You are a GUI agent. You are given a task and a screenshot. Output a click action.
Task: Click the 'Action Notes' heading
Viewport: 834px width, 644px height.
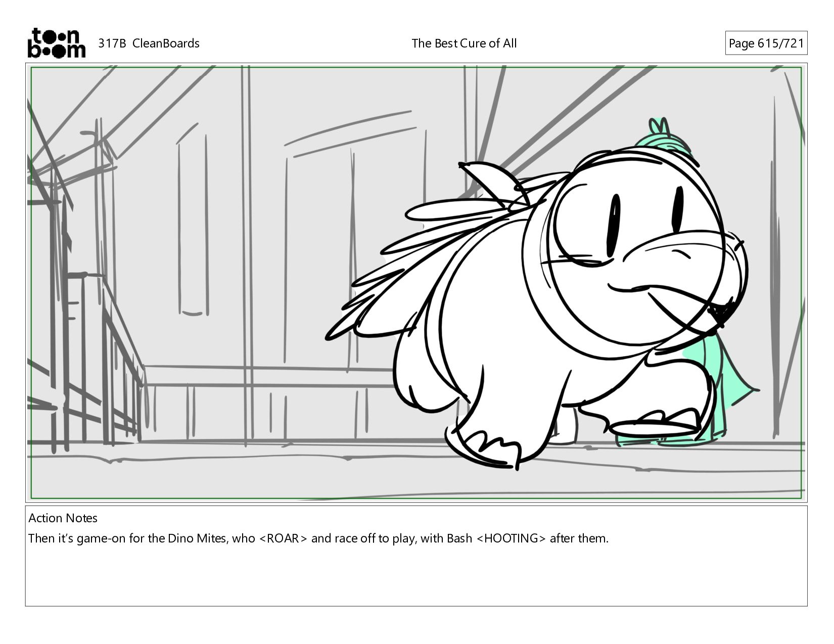(x=63, y=518)
